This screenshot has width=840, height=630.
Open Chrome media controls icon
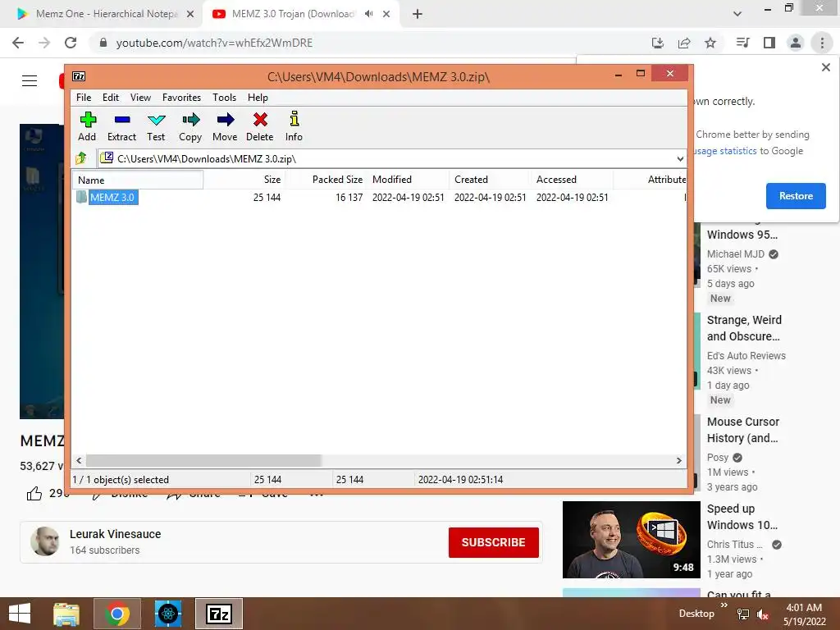[742, 43]
